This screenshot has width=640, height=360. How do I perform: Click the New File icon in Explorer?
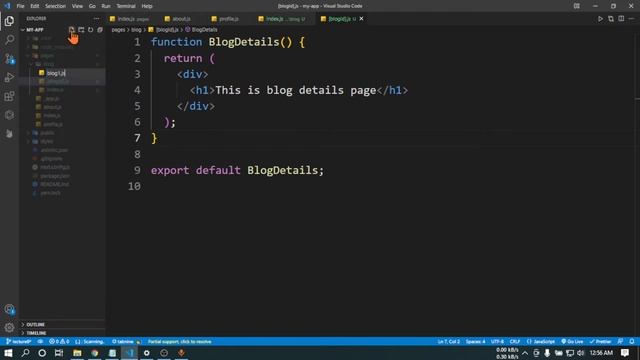point(71,30)
